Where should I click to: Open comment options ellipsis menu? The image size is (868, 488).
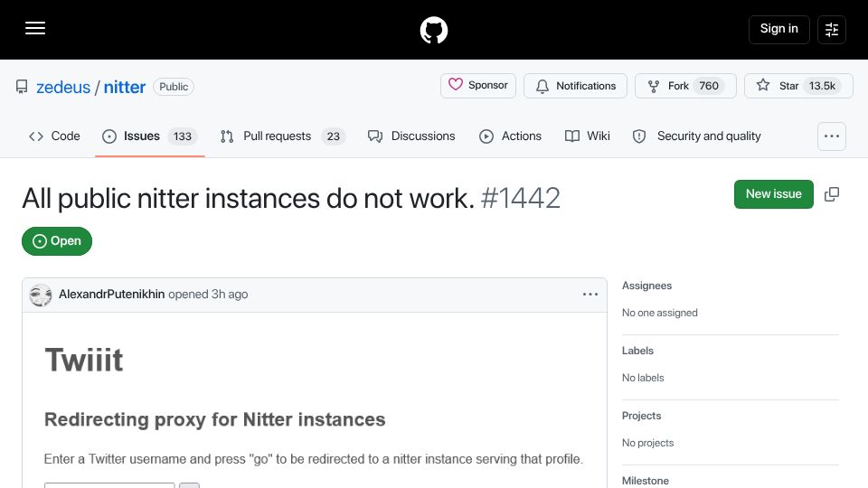pyautogui.click(x=590, y=295)
